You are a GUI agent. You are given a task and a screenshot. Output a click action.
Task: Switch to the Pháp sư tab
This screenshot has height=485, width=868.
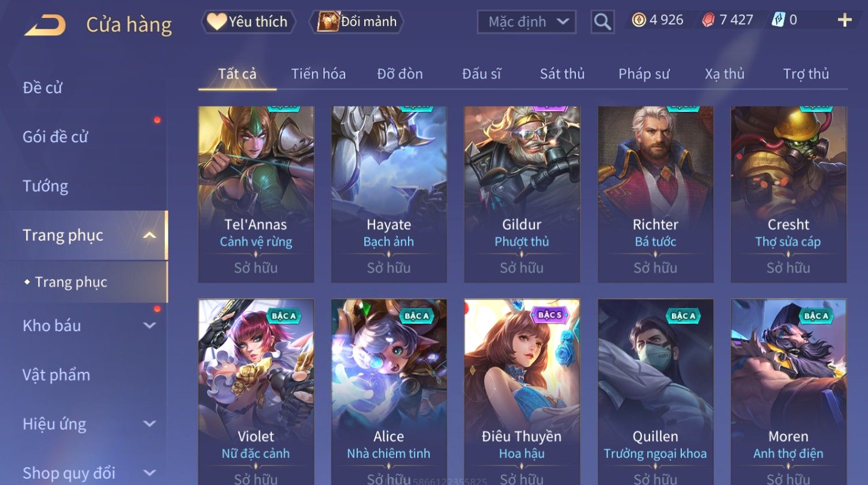[644, 74]
